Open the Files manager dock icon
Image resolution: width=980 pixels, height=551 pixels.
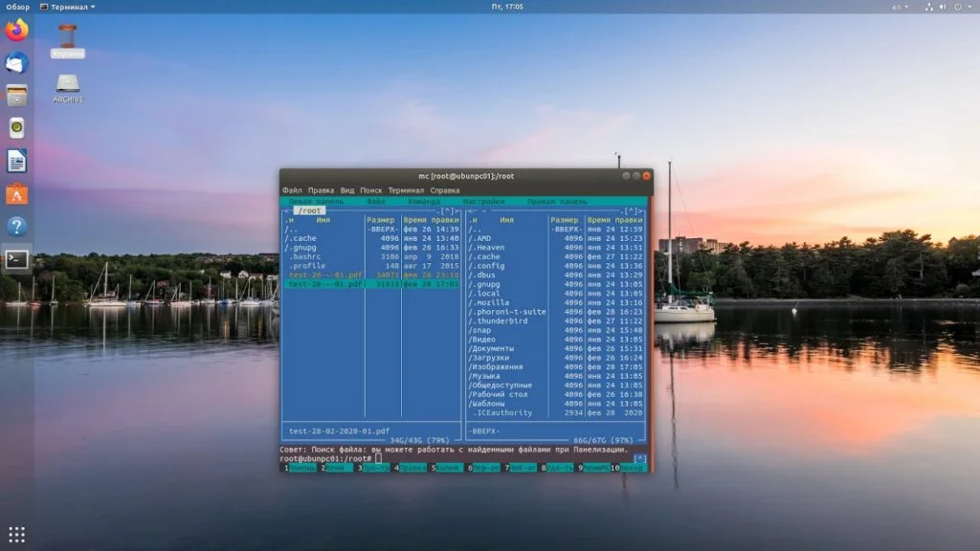[x=16, y=96]
